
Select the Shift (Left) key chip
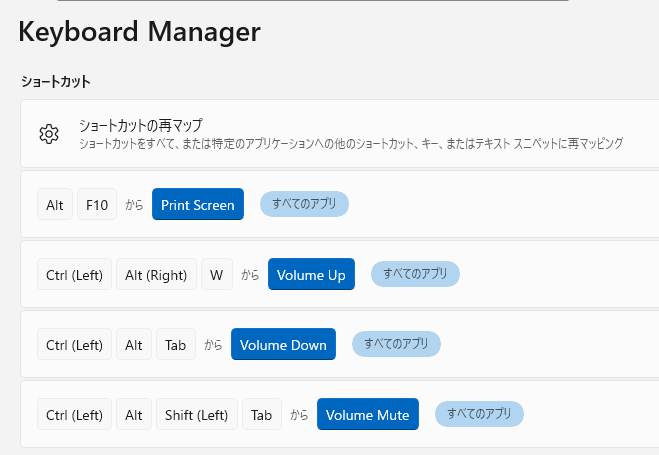197,415
